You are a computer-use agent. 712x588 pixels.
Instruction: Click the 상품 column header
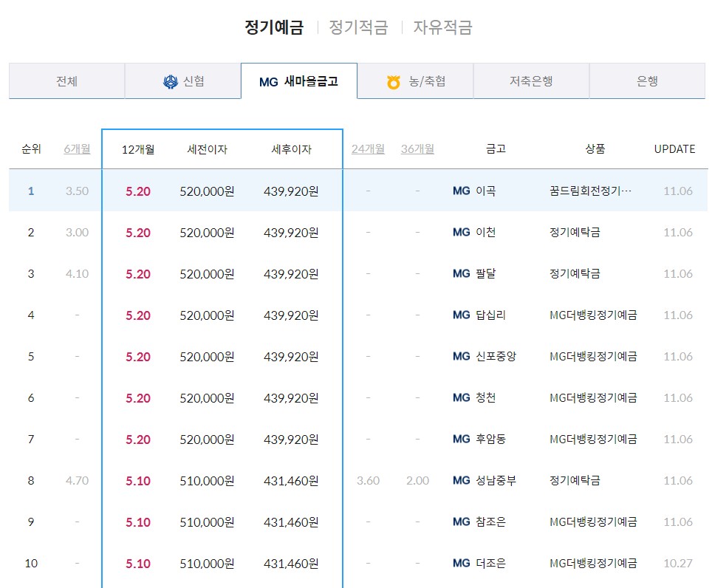[595, 149]
